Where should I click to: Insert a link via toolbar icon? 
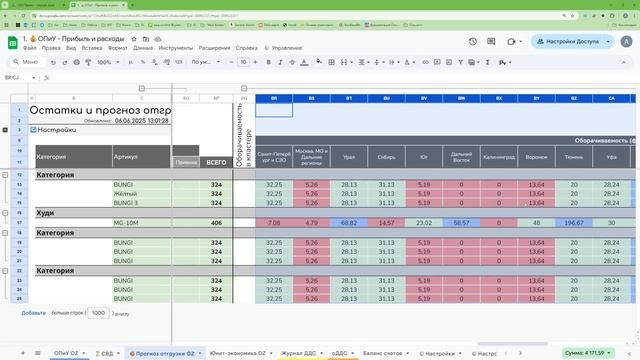point(425,62)
